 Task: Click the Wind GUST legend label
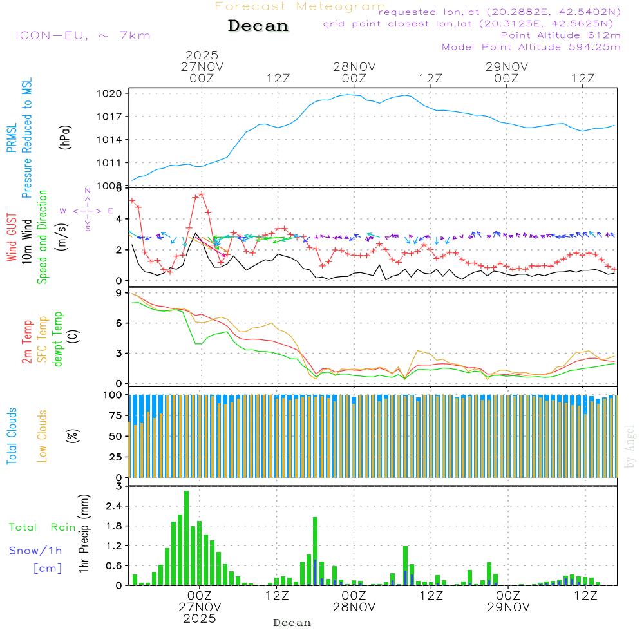(x=12, y=238)
